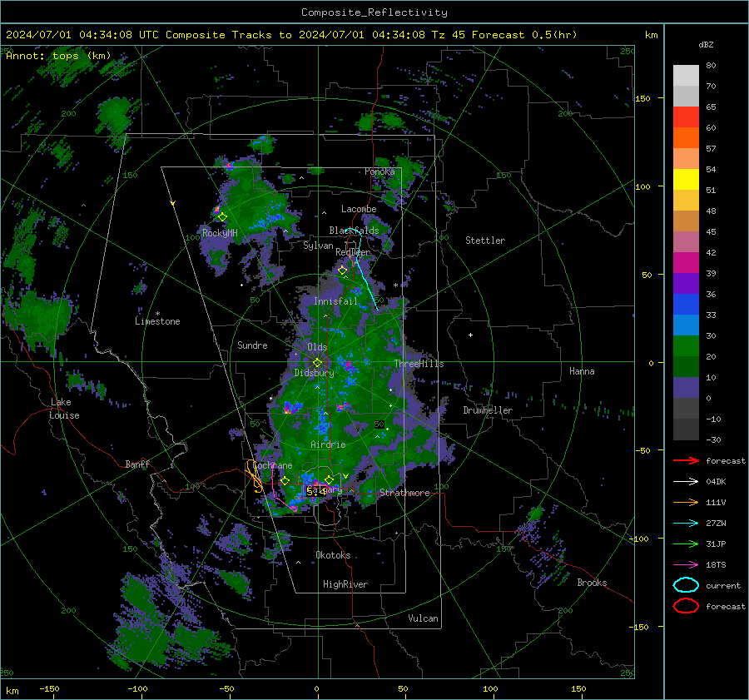
Task: Click the Composite_Reflectivity title
Action: (x=374, y=12)
